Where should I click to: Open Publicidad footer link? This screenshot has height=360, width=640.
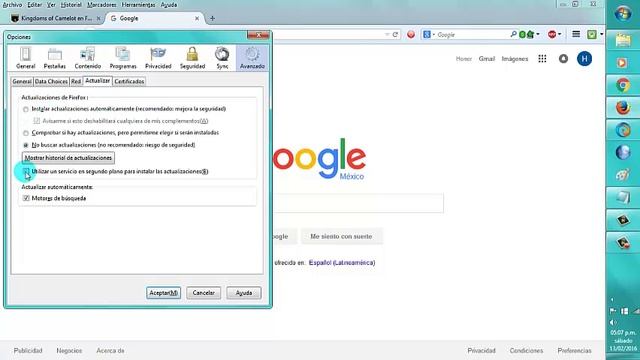(28, 351)
